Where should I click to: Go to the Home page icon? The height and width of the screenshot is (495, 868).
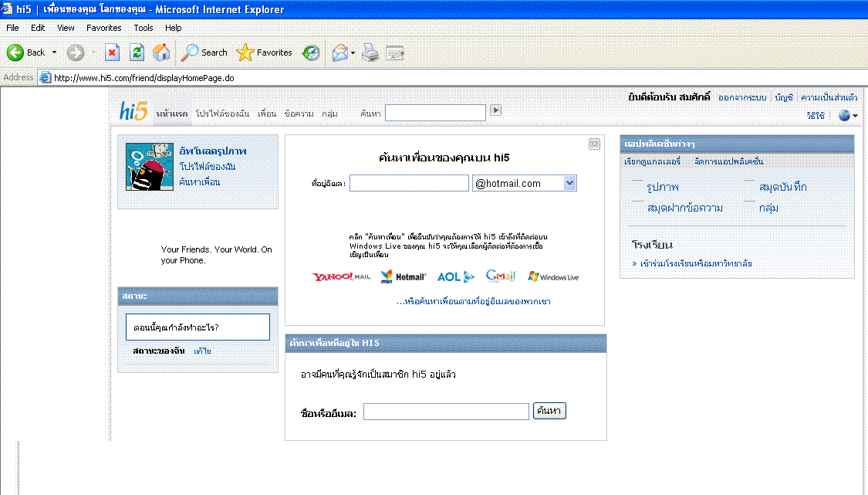(x=161, y=53)
